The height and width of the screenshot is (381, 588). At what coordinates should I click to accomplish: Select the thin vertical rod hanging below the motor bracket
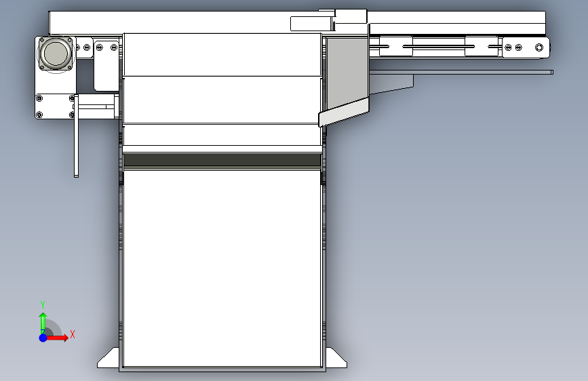coord(76,136)
